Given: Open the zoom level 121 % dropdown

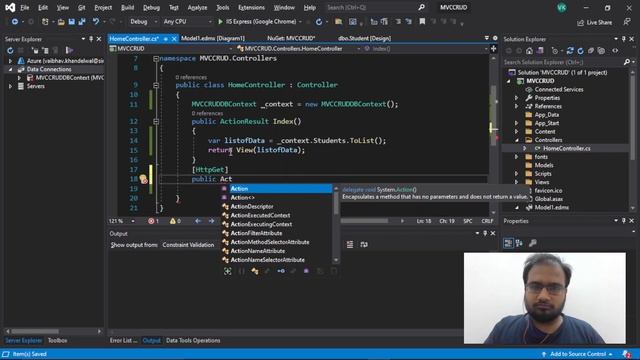Looking at the screenshot, I should click(122, 221).
